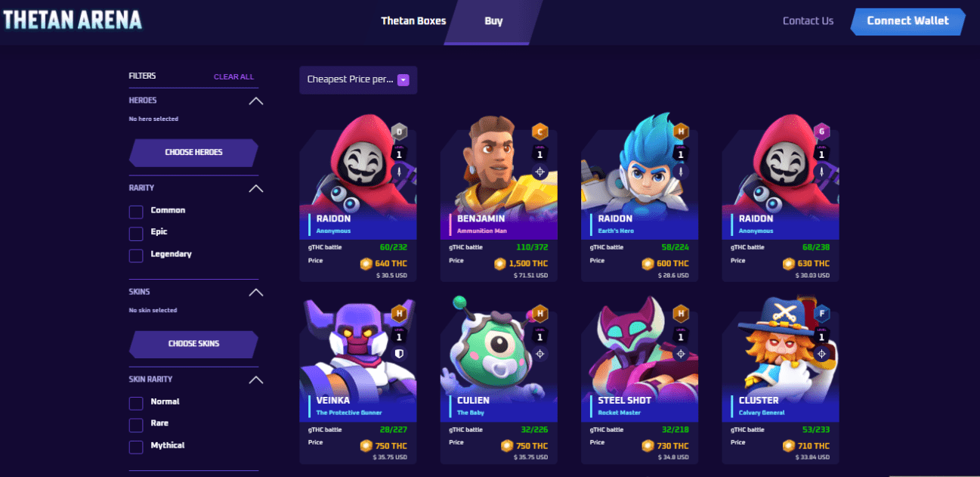The height and width of the screenshot is (477, 980).
Task: Click the THC coin icon beside 1,500 THC
Action: pos(500,264)
